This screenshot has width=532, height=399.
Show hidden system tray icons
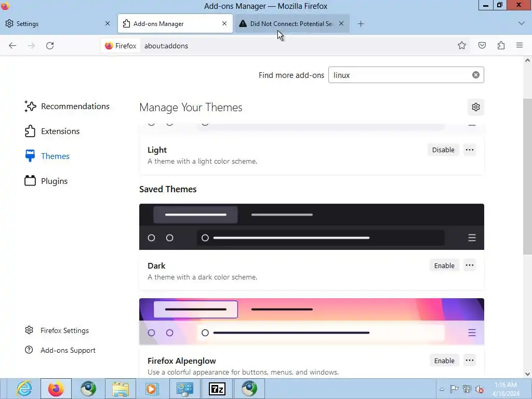click(x=442, y=389)
